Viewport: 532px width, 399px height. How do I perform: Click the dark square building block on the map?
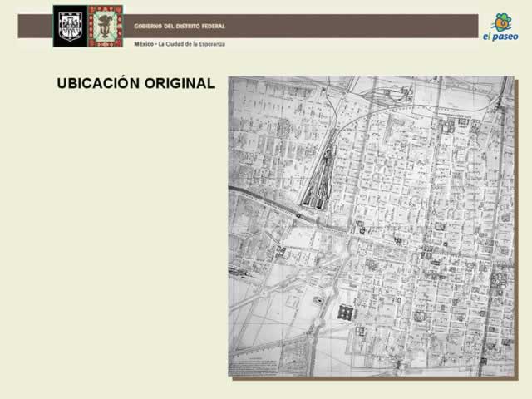(346, 313)
